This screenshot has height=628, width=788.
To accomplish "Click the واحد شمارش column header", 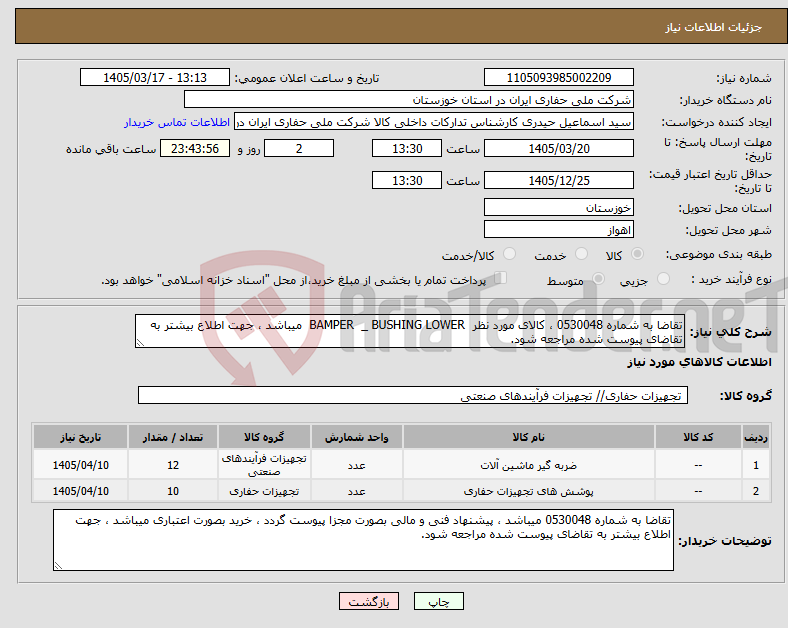I will pyautogui.click(x=356, y=437).
